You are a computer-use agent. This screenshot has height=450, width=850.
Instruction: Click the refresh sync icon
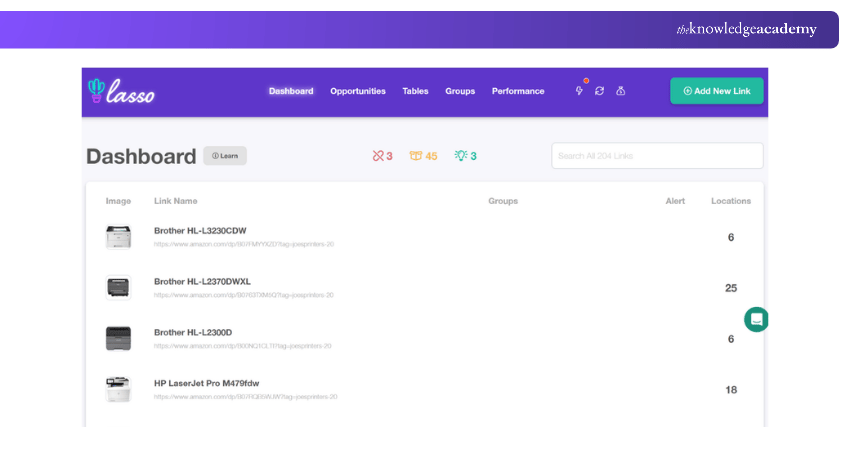[x=600, y=91]
